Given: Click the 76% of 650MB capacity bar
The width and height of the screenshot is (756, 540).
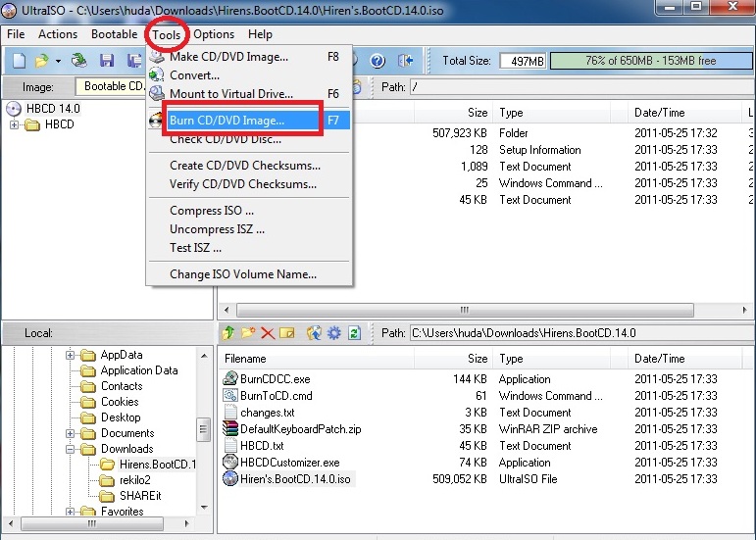Looking at the screenshot, I should (x=651, y=61).
